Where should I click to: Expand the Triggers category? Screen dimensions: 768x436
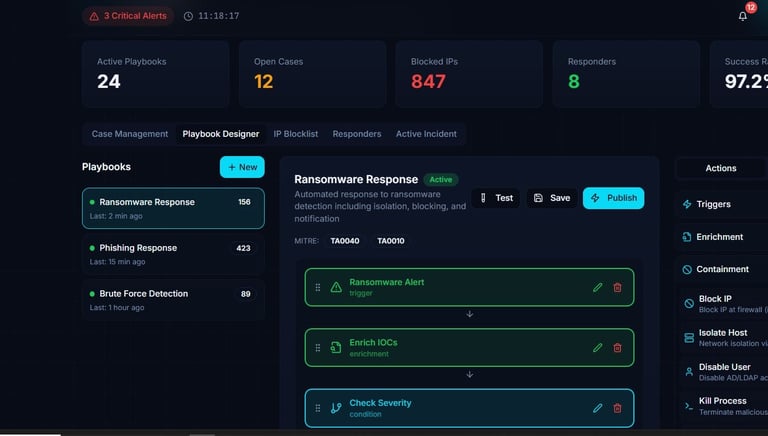[x=723, y=204]
